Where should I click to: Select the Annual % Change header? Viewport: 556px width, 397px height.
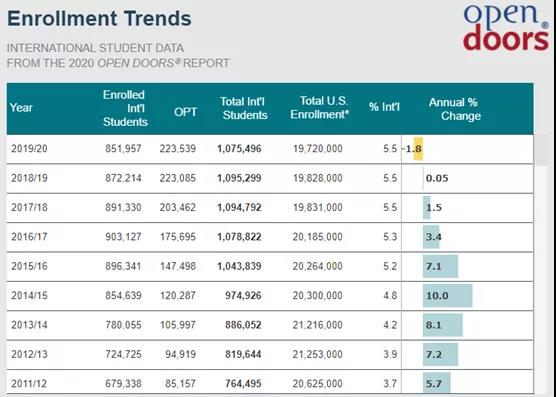[x=454, y=109]
